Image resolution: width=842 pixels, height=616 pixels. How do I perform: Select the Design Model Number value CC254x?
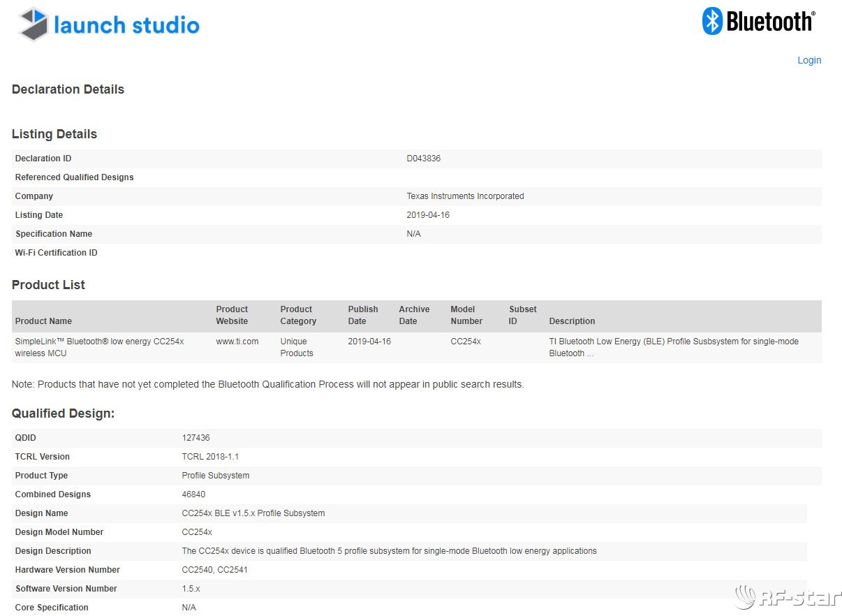click(x=197, y=532)
